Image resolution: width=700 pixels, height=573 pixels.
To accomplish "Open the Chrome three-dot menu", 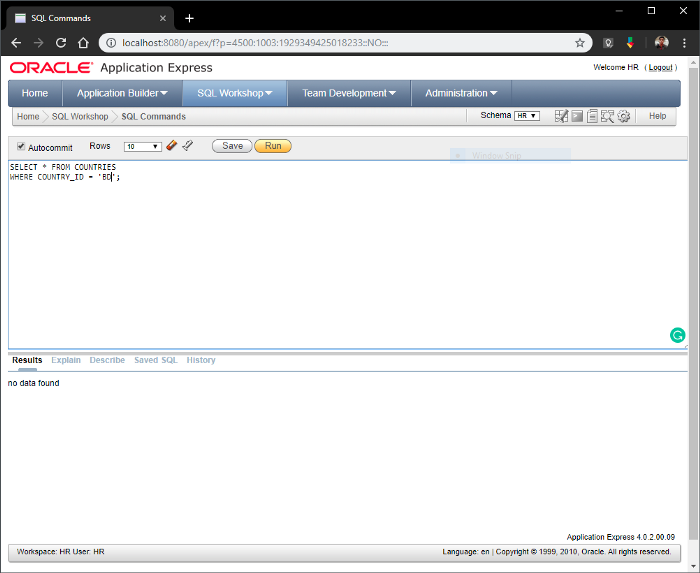I will point(684,43).
